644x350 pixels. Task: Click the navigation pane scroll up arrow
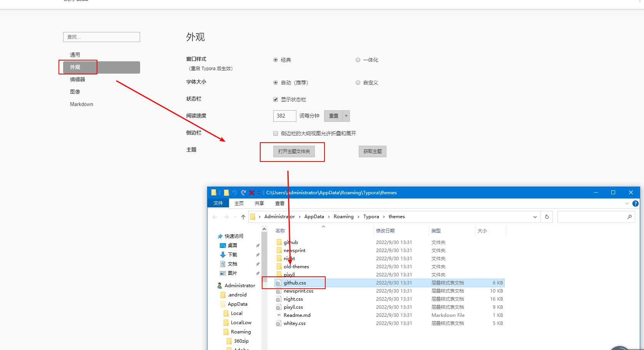(x=264, y=229)
